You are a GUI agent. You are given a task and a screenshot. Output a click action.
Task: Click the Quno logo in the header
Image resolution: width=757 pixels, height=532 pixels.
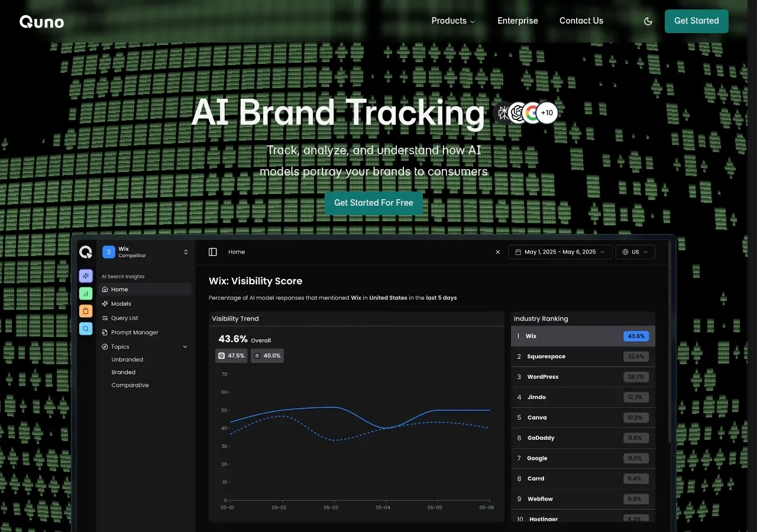[41, 22]
